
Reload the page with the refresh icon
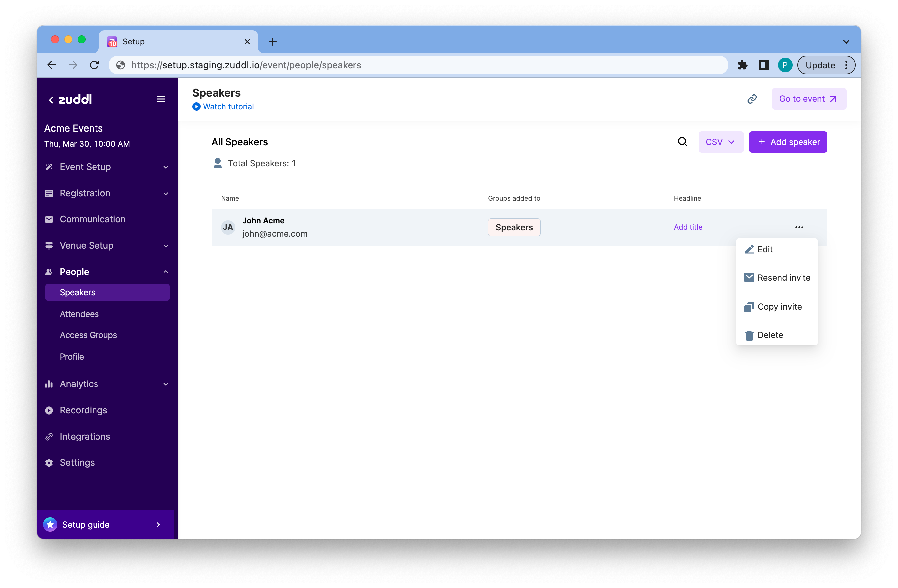pyautogui.click(x=94, y=65)
